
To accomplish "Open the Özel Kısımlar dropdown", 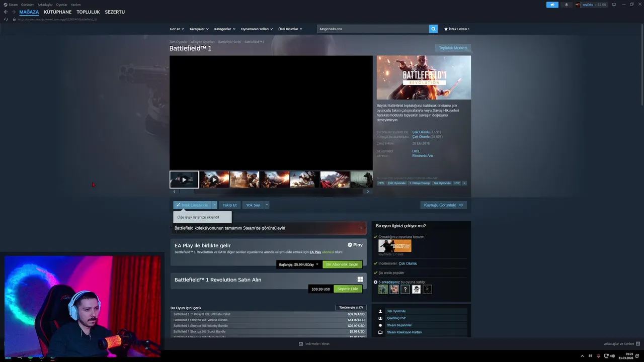I will (290, 29).
